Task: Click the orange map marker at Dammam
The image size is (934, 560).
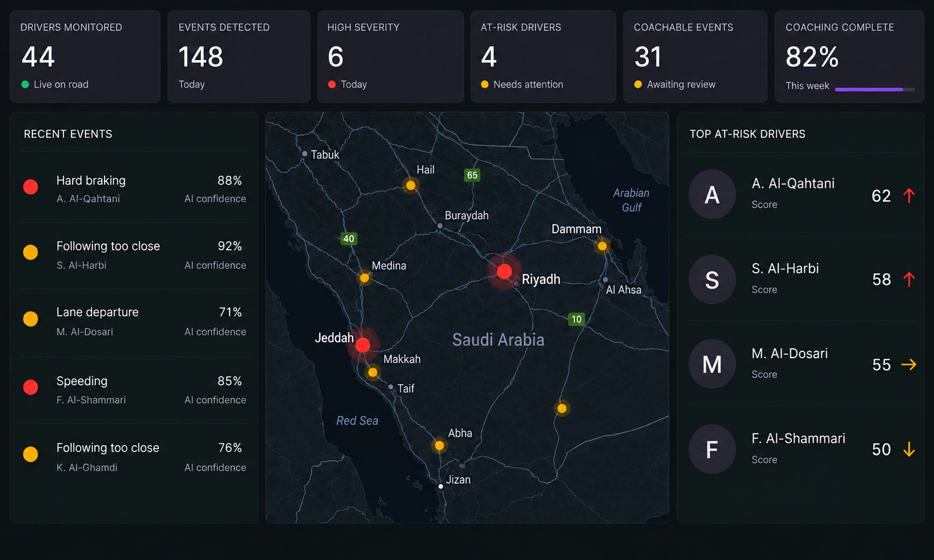Action: (x=602, y=246)
